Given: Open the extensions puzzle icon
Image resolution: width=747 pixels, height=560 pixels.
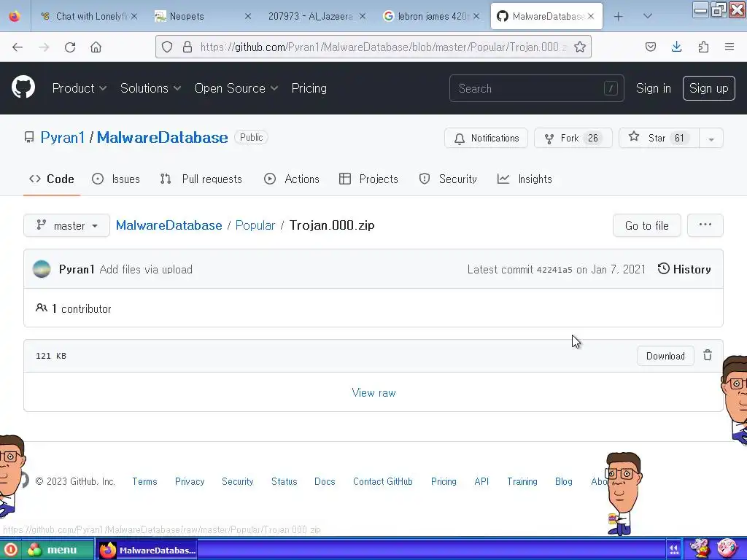Looking at the screenshot, I should click(703, 47).
